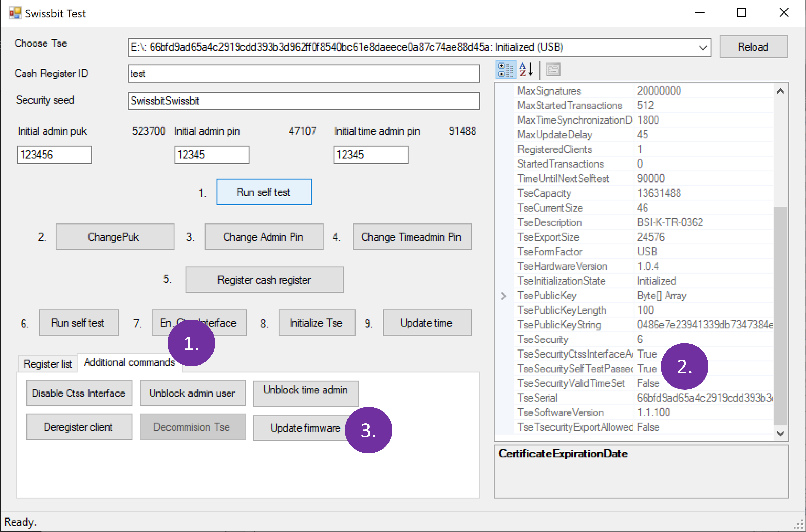This screenshot has width=806, height=532.
Task: Select the TseCapacity property row
Action: (644, 193)
